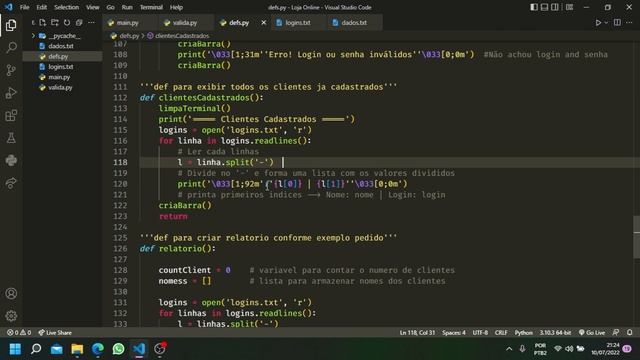Split the editor to the right
This screenshot has width=640, height=360.
617,22
